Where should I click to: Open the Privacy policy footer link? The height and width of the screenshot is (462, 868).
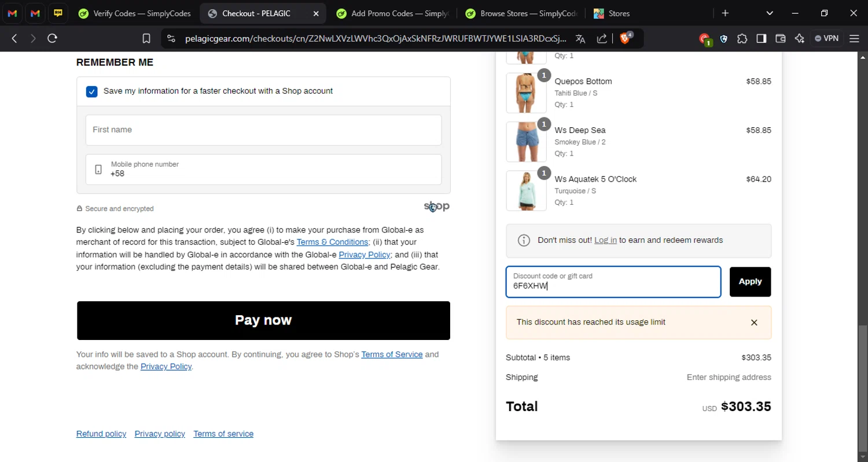point(160,434)
